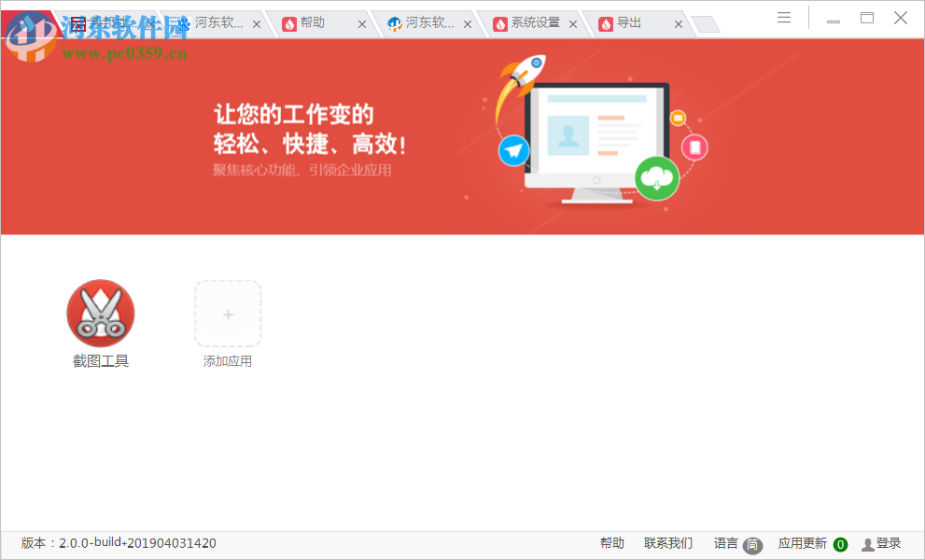This screenshot has width=925, height=560.
Task: Click the green 0 update count badge
Action: (838, 543)
